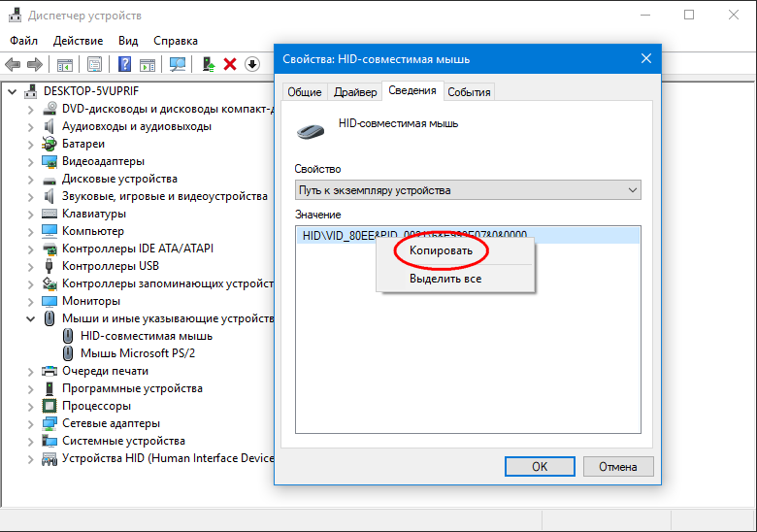Select Мышь Microsoft PS/2 in the tree
Viewport: 757px width, 532px height.
(x=138, y=353)
